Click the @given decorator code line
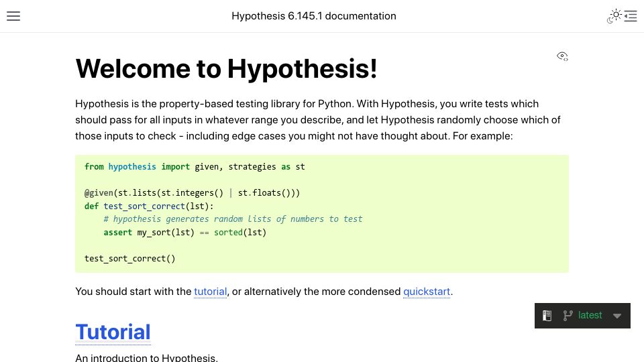The image size is (644, 362). (x=193, y=193)
